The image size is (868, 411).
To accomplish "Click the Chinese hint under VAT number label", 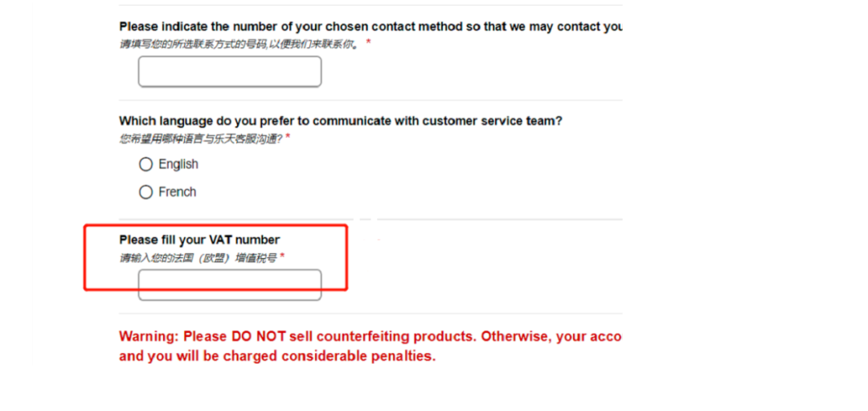I will pyautogui.click(x=198, y=258).
